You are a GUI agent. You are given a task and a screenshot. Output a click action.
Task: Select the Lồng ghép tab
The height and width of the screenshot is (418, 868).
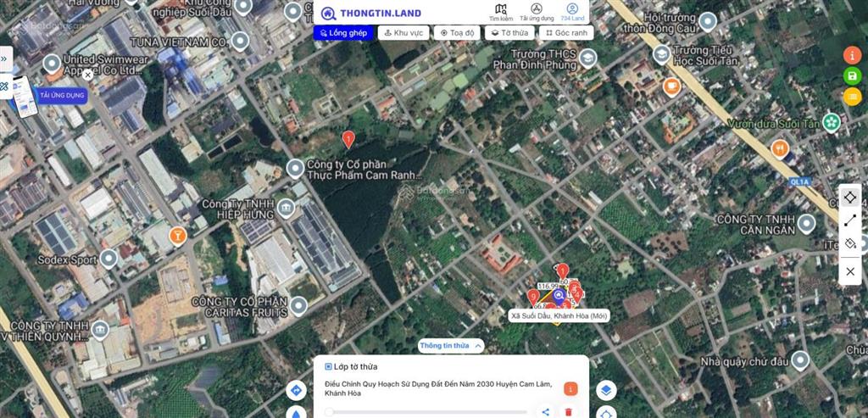click(x=342, y=33)
